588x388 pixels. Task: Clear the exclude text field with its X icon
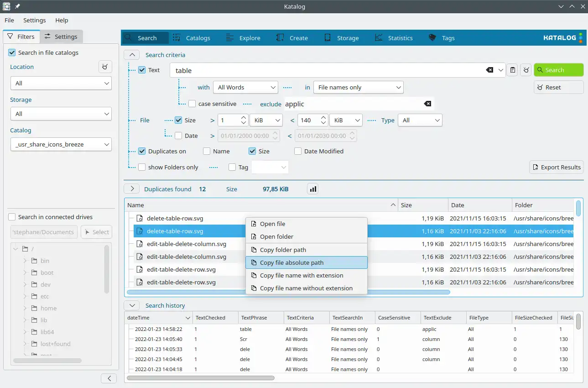tap(427, 104)
